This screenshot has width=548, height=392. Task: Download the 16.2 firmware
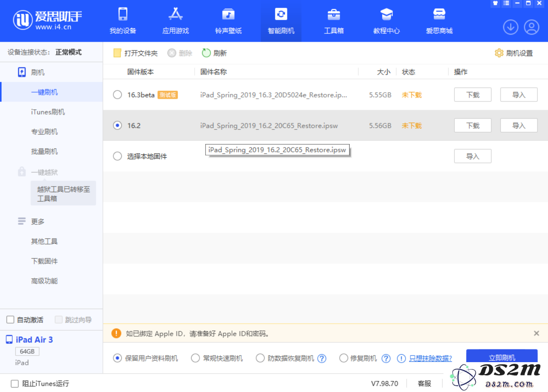pyautogui.click(x=472, y=126)
